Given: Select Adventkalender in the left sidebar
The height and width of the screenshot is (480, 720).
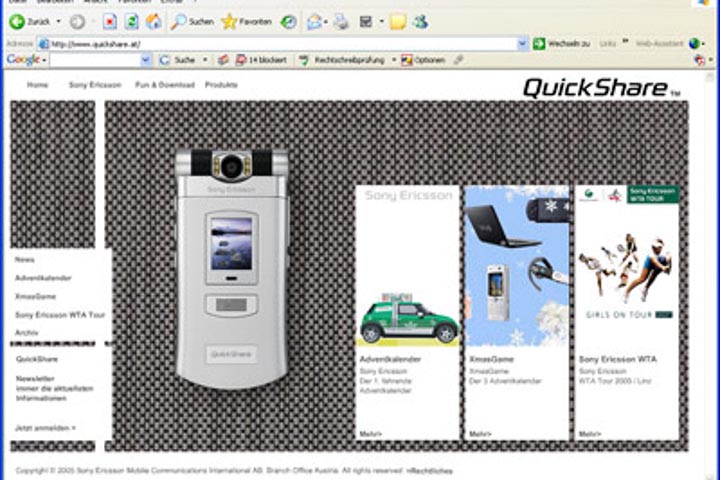Looking at the screenshot, I should (x=43, y=278).
